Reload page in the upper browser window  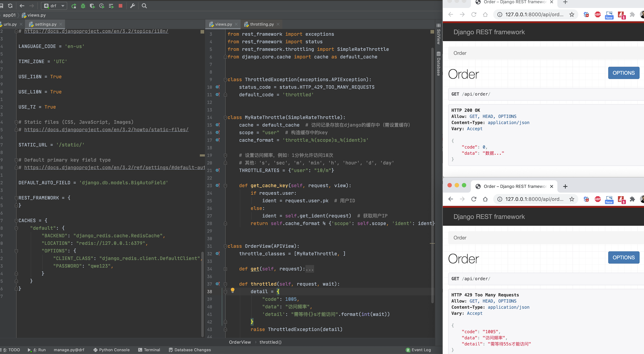[x=474, y=14]
